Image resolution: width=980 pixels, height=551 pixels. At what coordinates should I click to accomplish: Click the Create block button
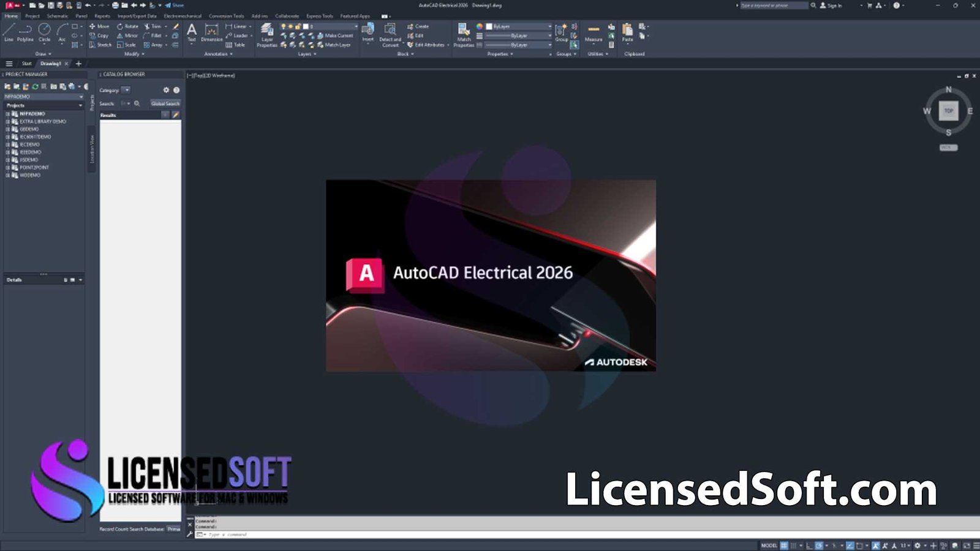click(418, 26)
